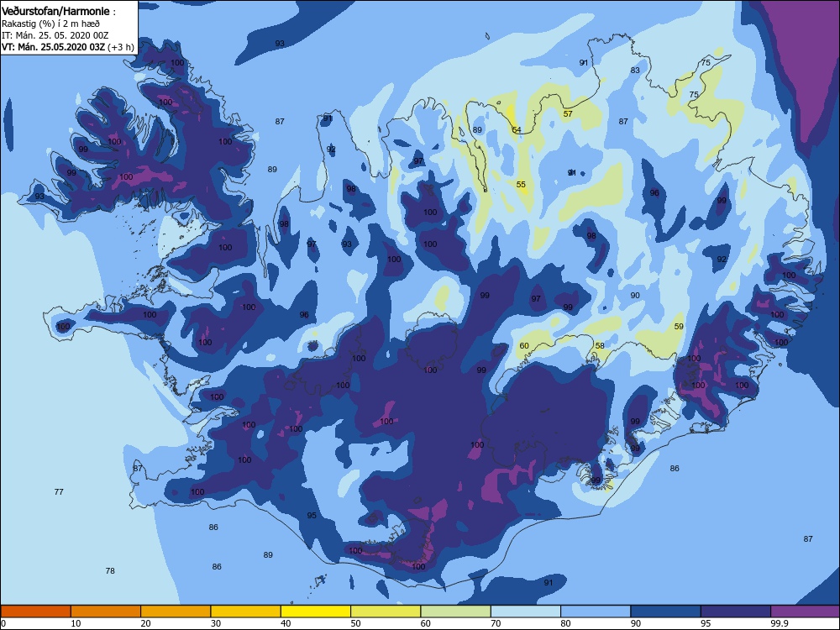Click the pale blue 70–80 legend swatch
The width and height of the screenshot is (840, 630).
[526, 612]
